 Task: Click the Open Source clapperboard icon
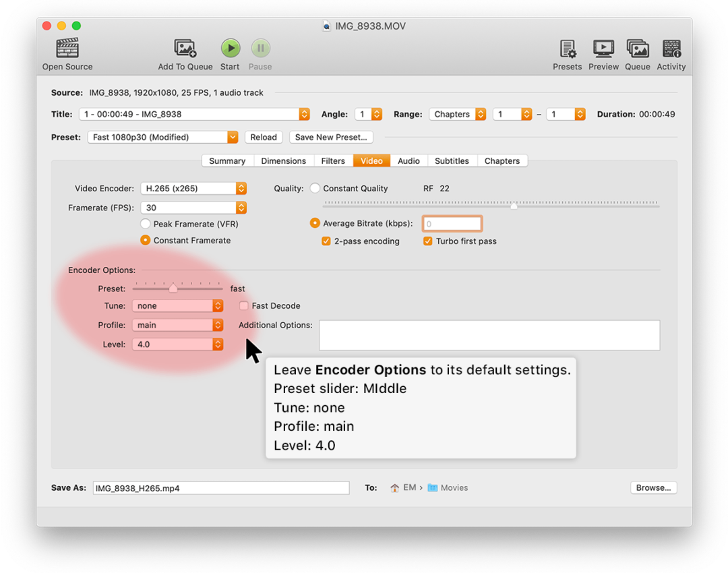(67, 49)
